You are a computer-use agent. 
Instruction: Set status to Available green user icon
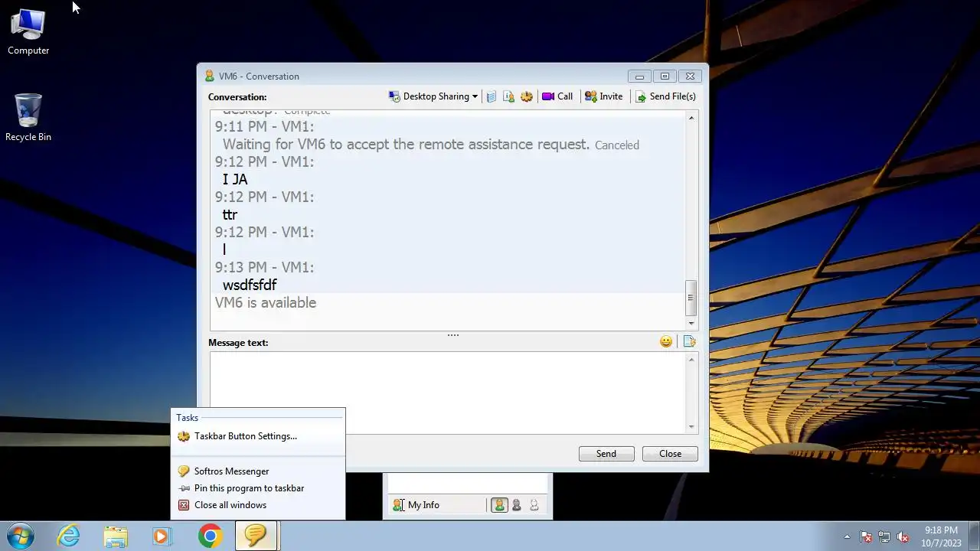(499, 505)
